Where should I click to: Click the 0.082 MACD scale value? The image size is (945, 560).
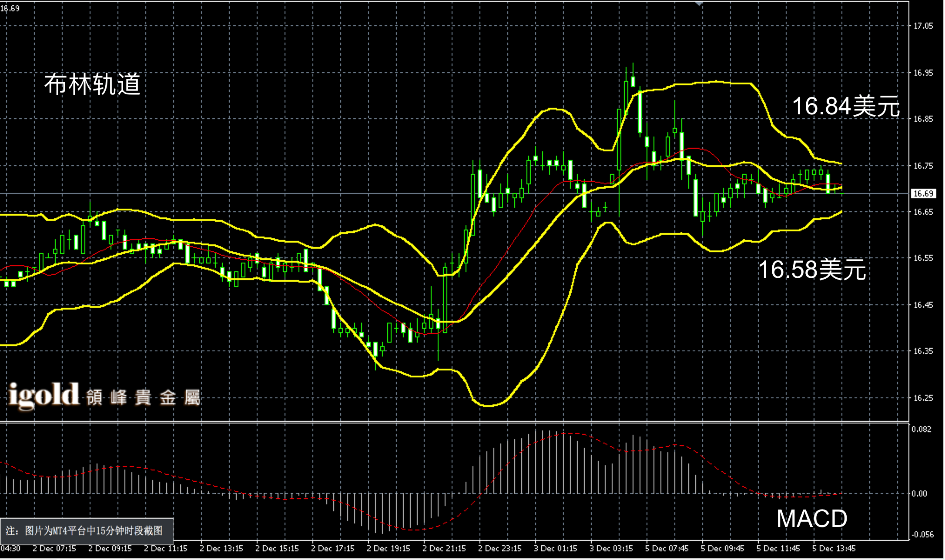click(922, 429)
